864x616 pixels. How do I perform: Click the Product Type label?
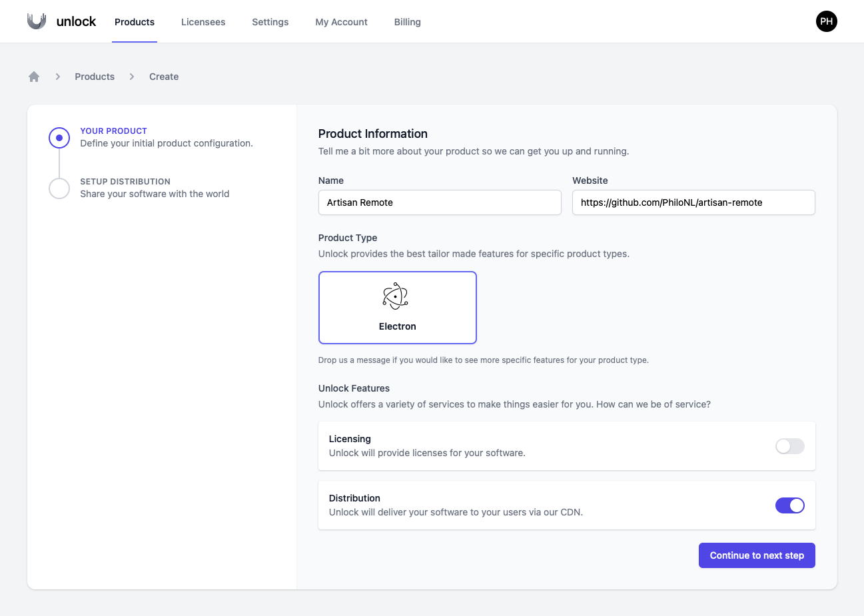(348, 238)
